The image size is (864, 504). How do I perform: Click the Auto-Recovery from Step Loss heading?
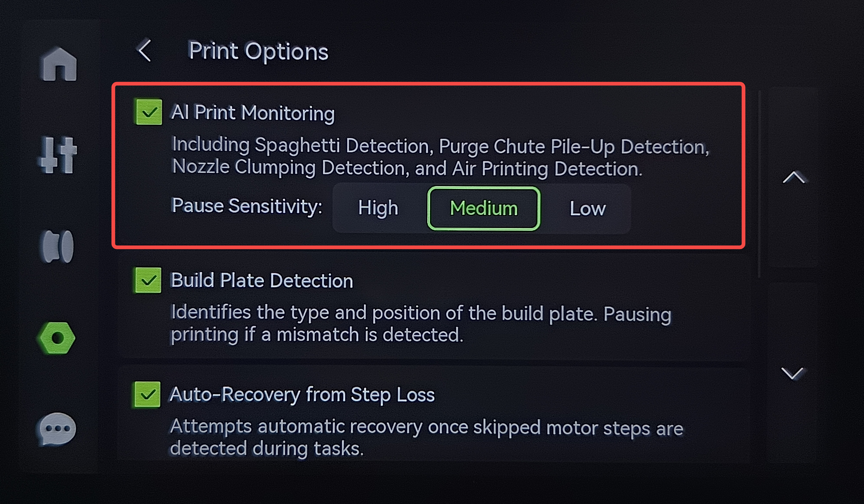(302, 394)
